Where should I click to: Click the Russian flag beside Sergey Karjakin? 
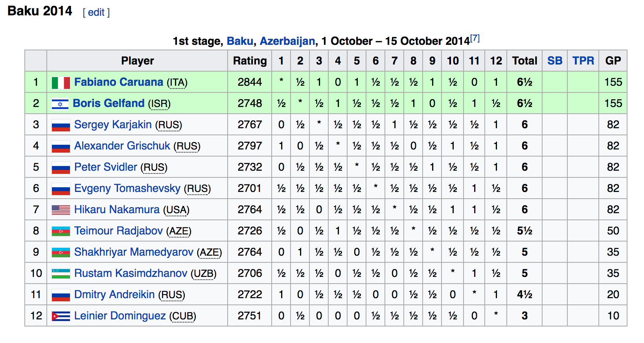[61, 125]
